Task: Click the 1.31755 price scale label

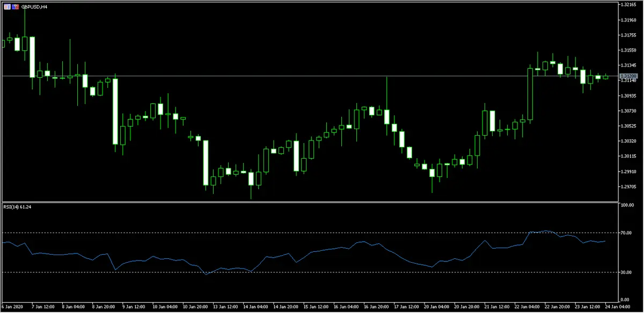Action: tap(627, 35)
